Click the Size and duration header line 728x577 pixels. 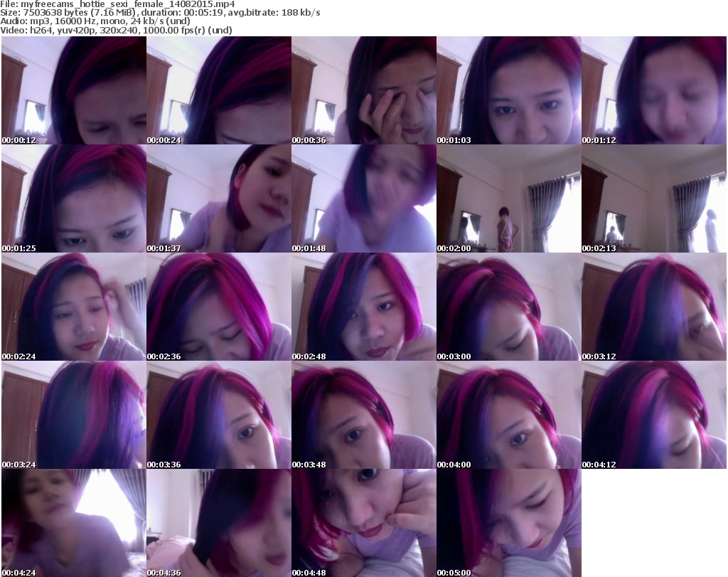click(x=160, y=13)
